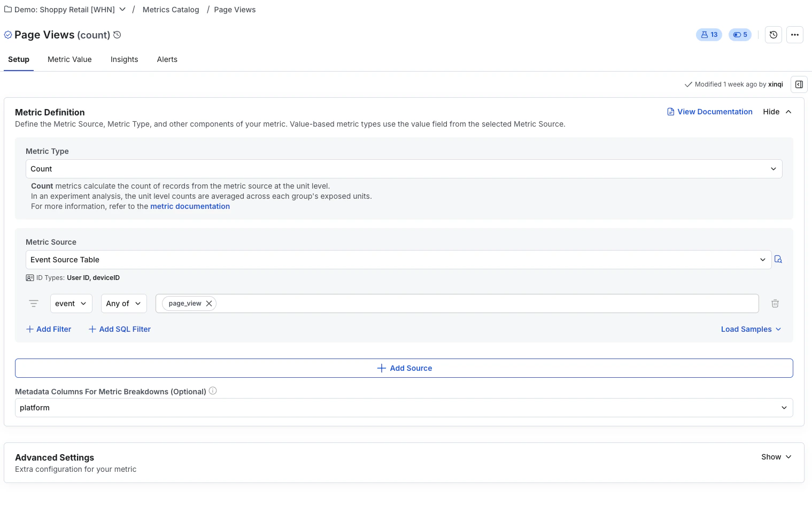Screen dimensions: 812x514
Task: Click the Add Source button
Action: (404, 368)
